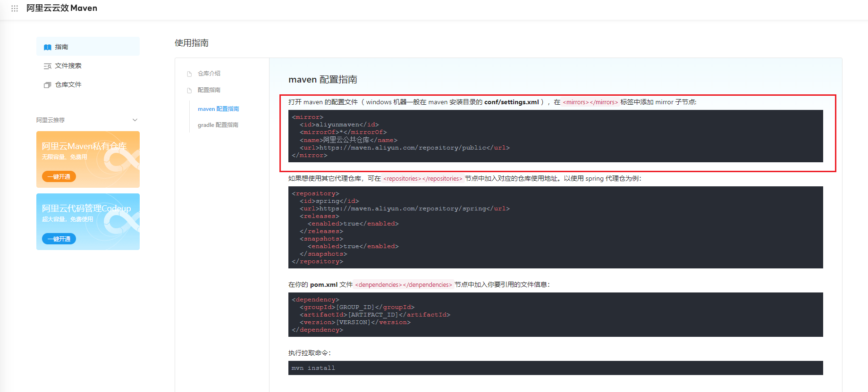868x392 pixels.
Task: Click the 阿里云公共仓库 name line
Action: pyautogui.click(x=348, y=140)
